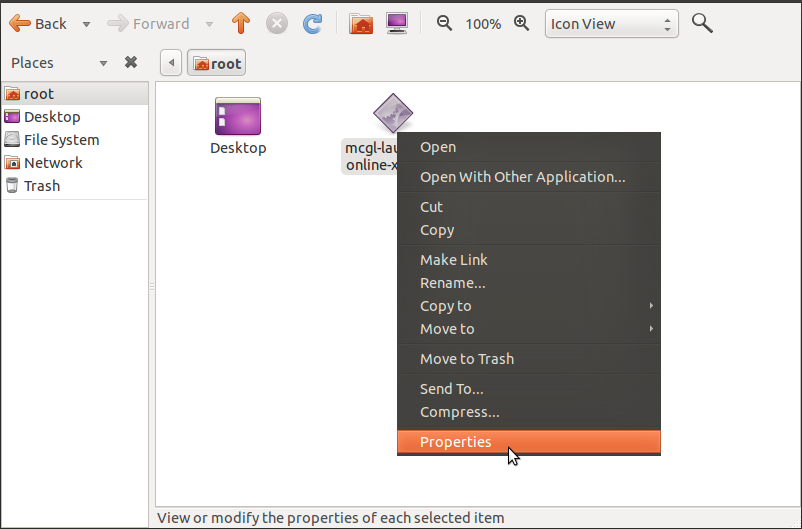This screenshot has width=802, height=529.
Task: Select File System in Places sidebar
Action: tap(61, 140)
